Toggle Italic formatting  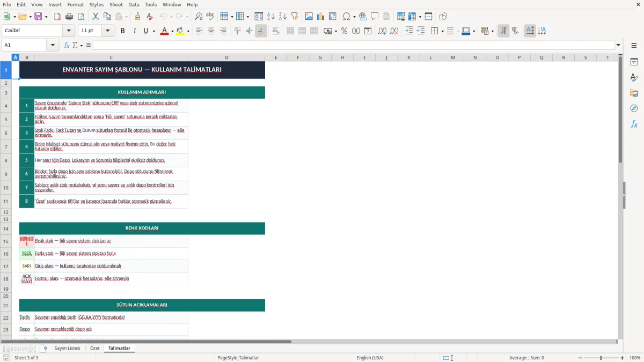(135, 31)
